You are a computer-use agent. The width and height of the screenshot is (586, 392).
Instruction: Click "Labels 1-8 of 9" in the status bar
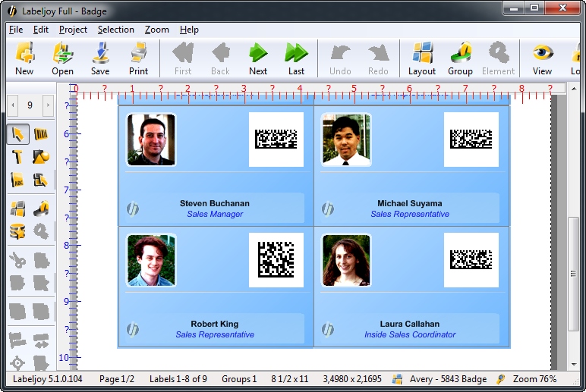click(x=178, y=379)
